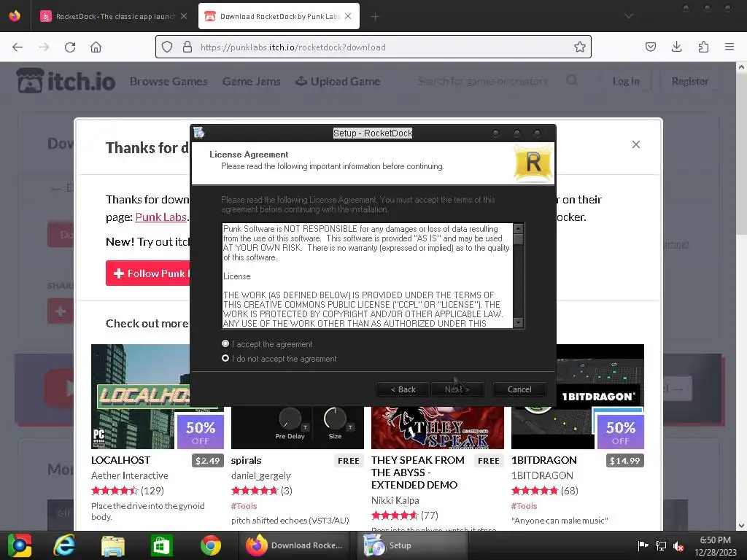Open 'THEY SPEAK FROM THE ABYSS' title link
Screen dimensions: 747x560
(418, 472)
